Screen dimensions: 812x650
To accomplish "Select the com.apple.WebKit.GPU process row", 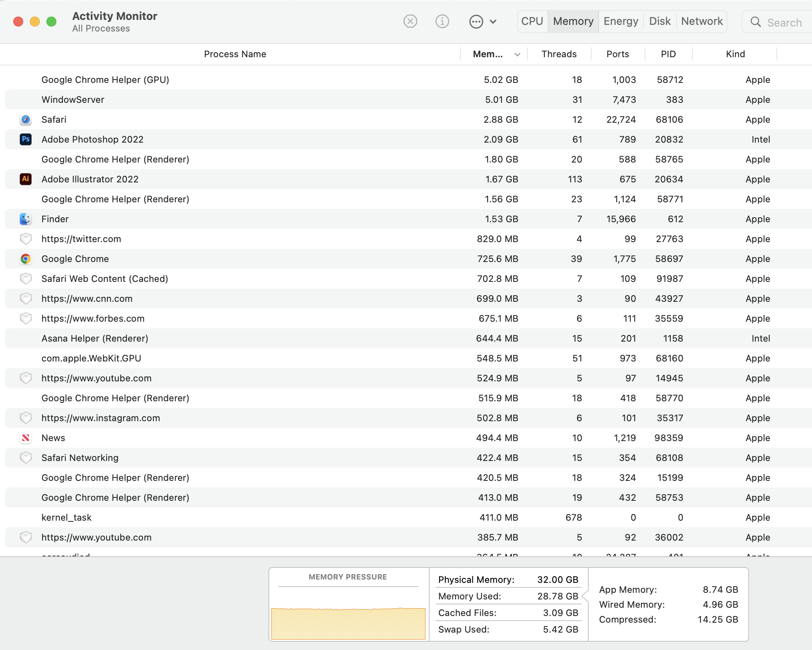I will pyautogui.click(x=408, y=358).
